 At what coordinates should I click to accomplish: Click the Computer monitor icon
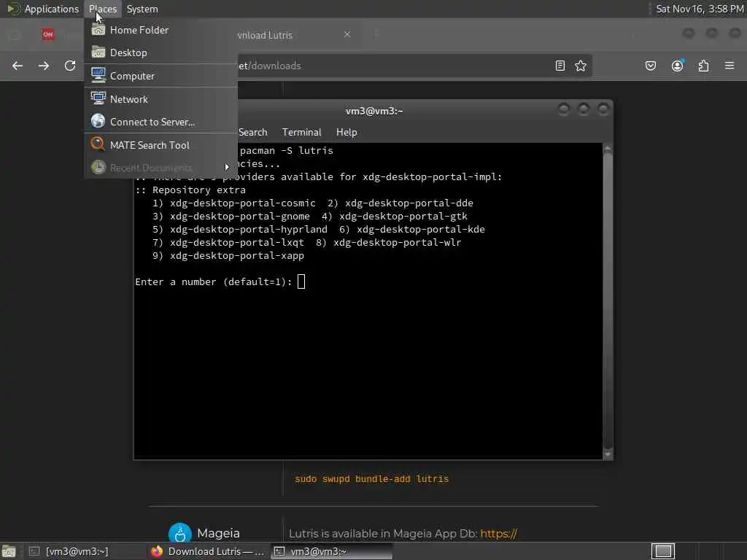point(98,75)
